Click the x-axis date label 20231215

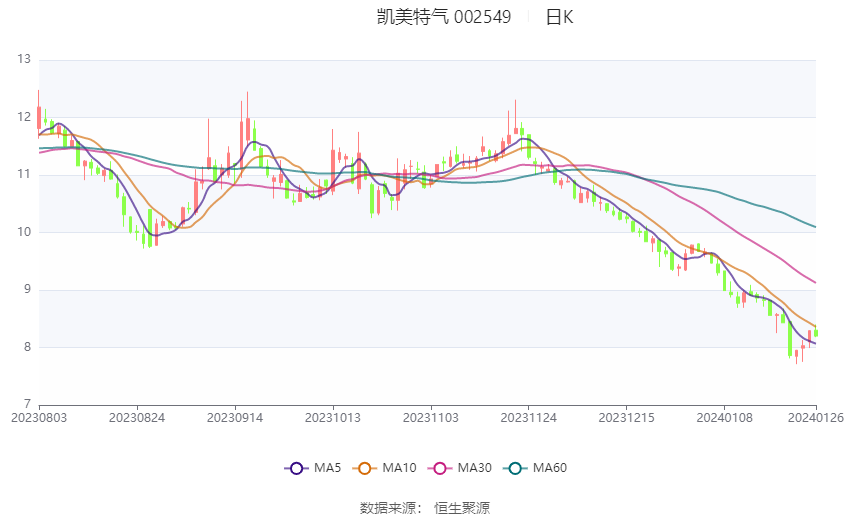coord(627,418)
